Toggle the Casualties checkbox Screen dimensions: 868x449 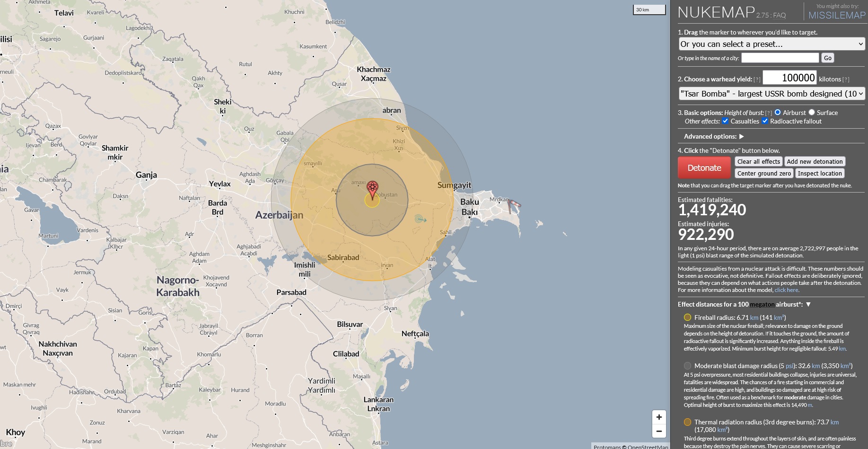point(725,121)
